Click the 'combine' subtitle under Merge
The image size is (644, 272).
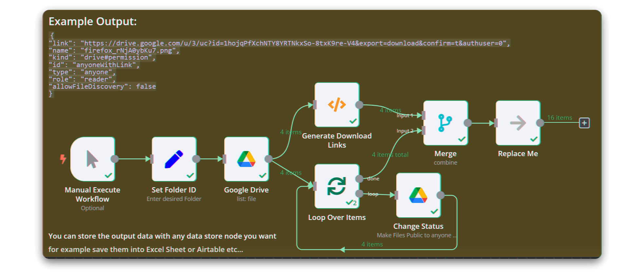point(445,163)
